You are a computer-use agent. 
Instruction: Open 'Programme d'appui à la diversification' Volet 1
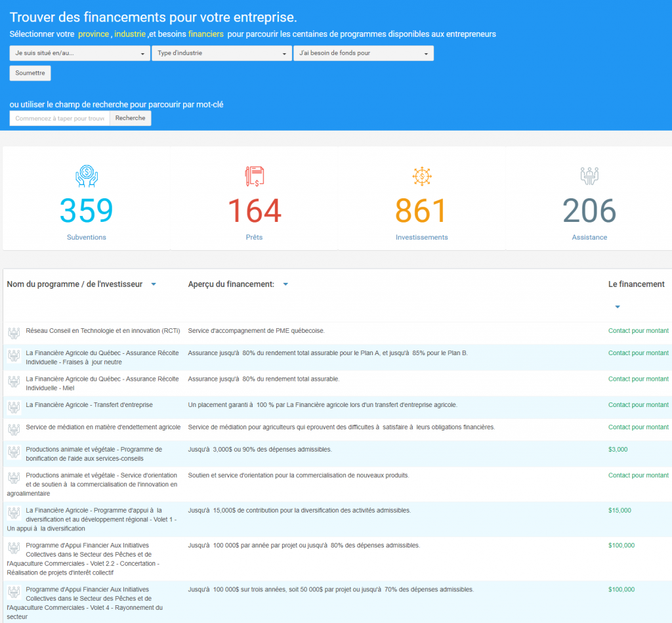[92, 519]
